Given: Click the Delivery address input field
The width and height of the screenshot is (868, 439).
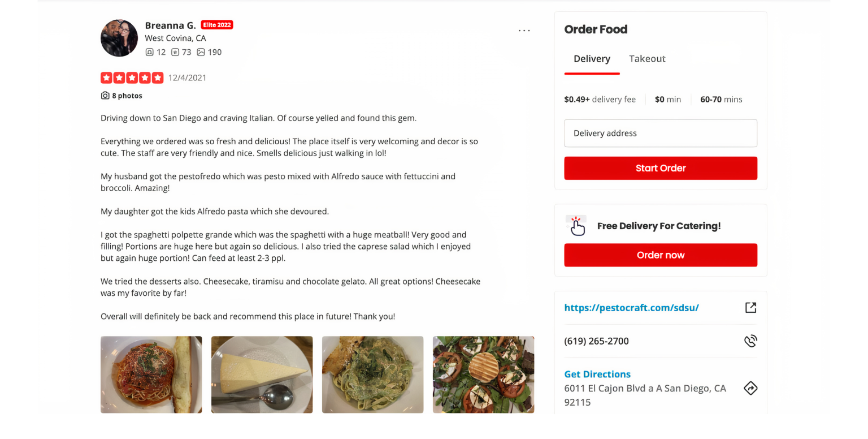Looking at the screenshot, I should coord(661,134).
